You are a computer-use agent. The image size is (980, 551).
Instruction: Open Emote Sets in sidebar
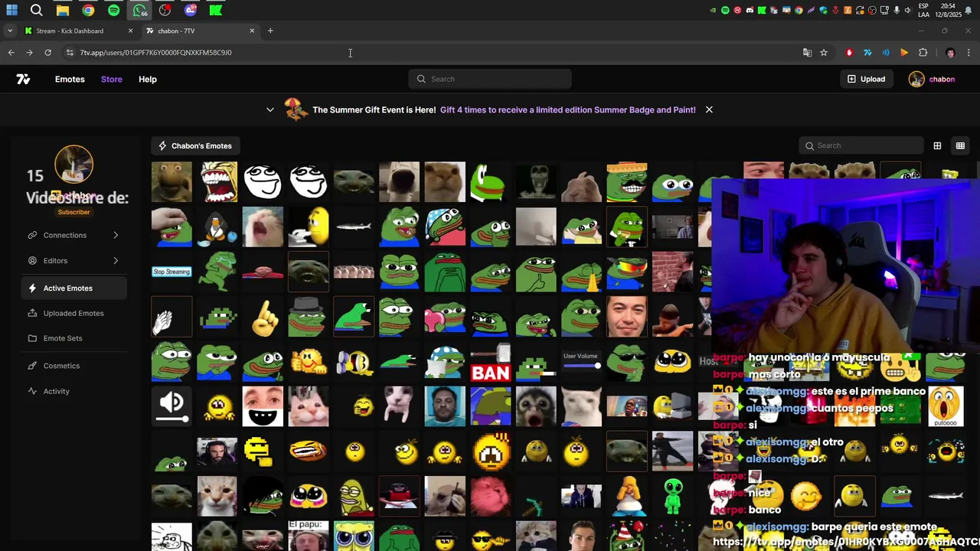pos(73,338)
